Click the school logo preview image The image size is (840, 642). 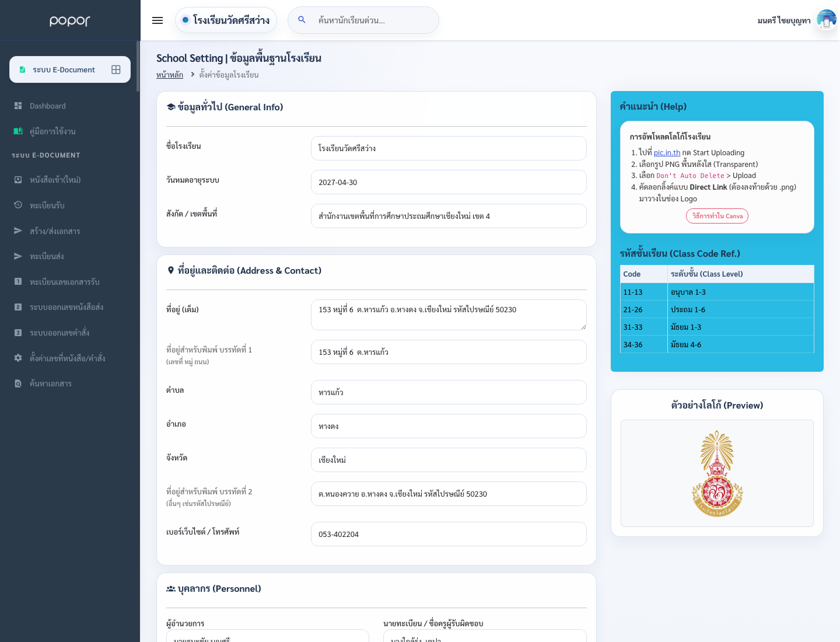[x=717, y=473]
